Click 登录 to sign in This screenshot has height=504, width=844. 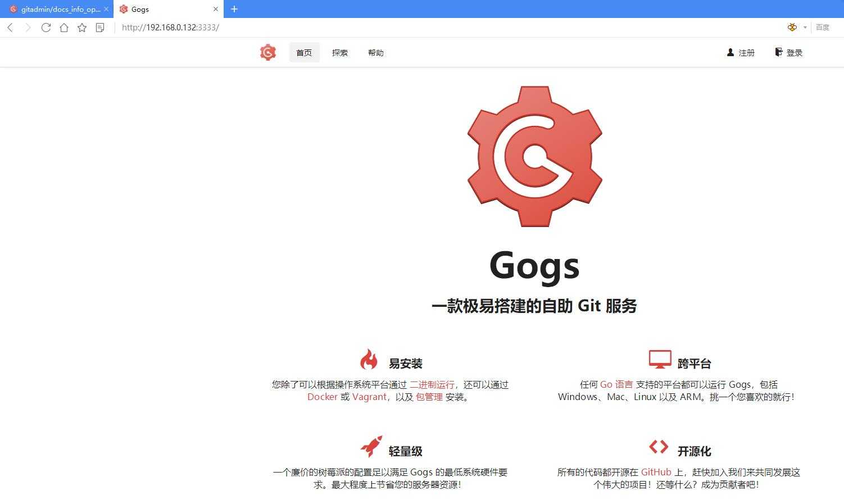point(788,52)
